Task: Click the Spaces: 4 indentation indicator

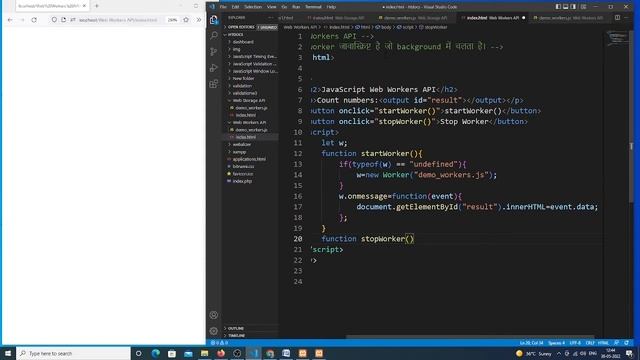Action: tap(556, 343)
